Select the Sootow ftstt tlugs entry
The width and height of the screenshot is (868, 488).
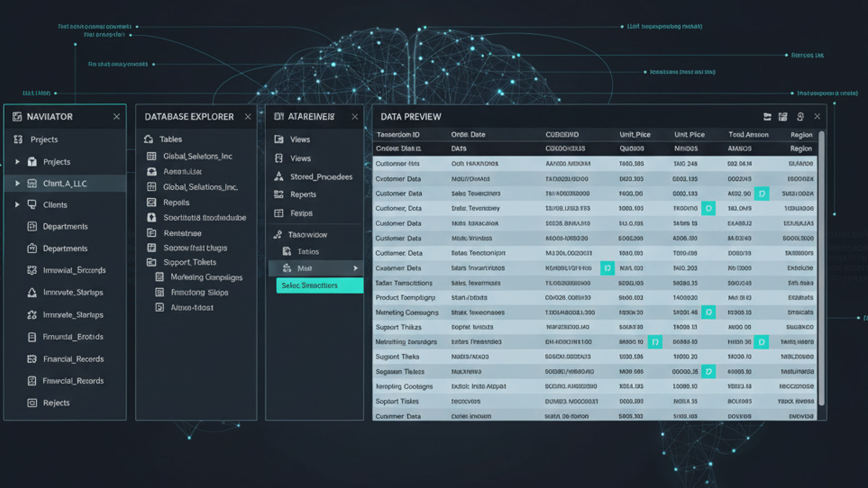pyautogui.click(x=196, y=248)
